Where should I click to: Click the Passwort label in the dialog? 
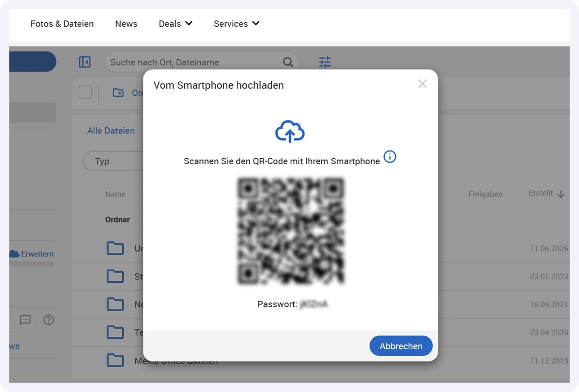[277, 304]
